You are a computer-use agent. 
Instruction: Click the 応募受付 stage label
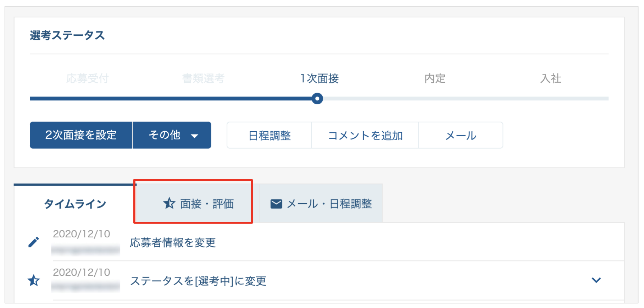[x=87, y=78]
